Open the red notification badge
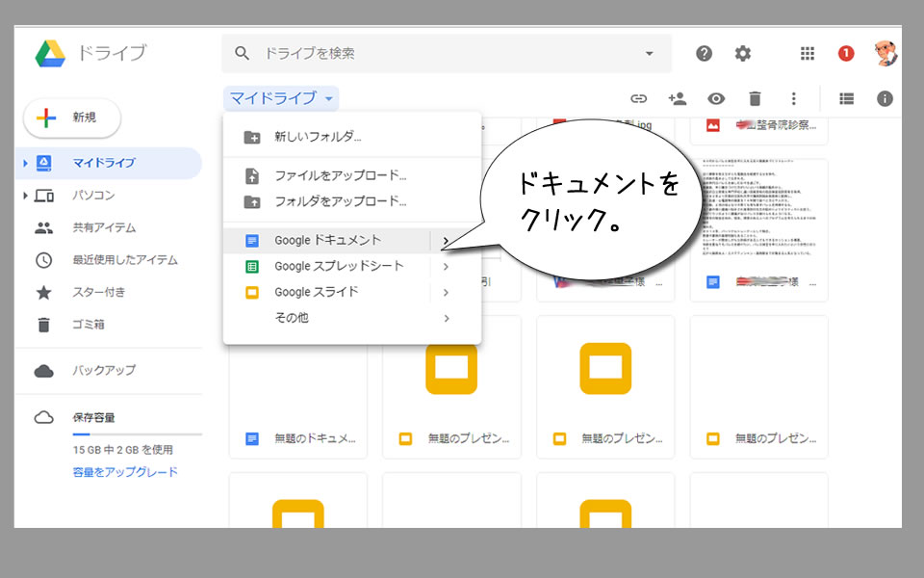Viewport: 924px width, 578px height. [846, 54]
